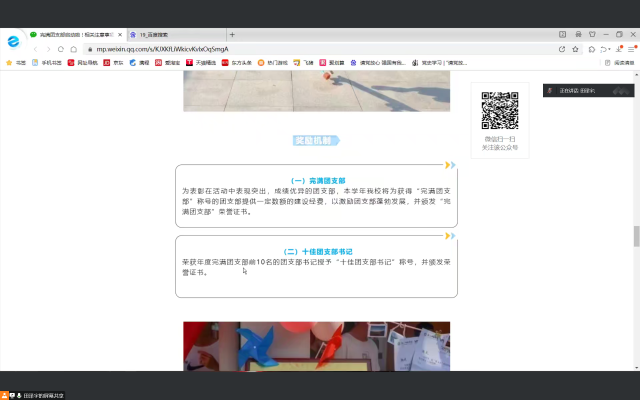Open a new tab with plus button
This screenshot has height=400, width=640.
pyautogui.click(x=232, y=35)
